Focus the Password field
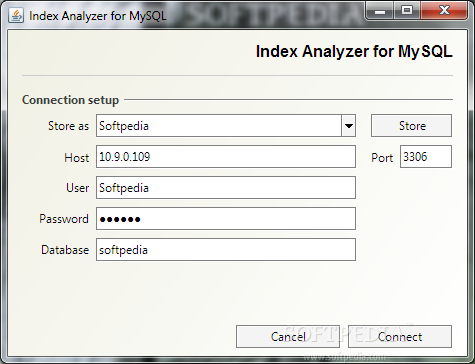The height and width of the screenshot is (364, 475). [x=226, y=219]
